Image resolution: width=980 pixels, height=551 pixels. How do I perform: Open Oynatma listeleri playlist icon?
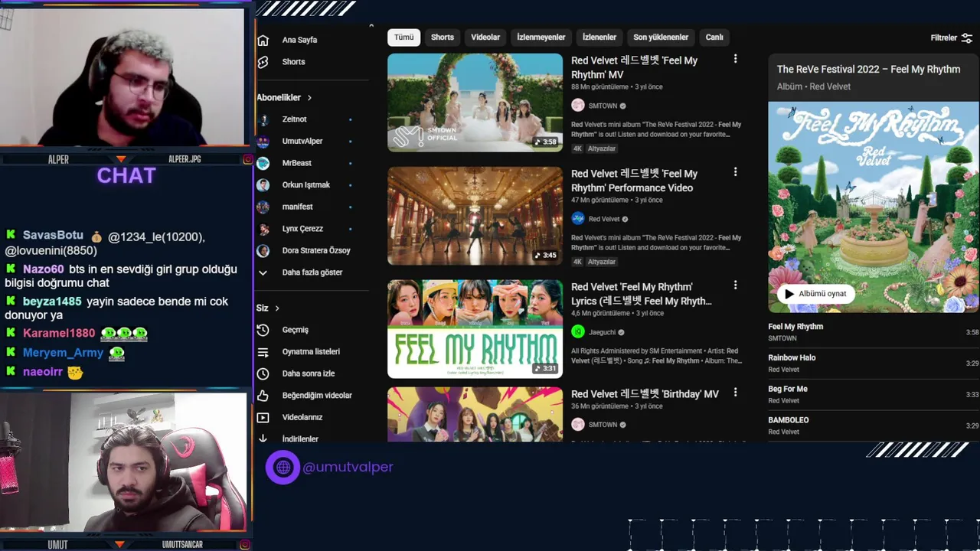pyautogui.click(x=263, y=352)
